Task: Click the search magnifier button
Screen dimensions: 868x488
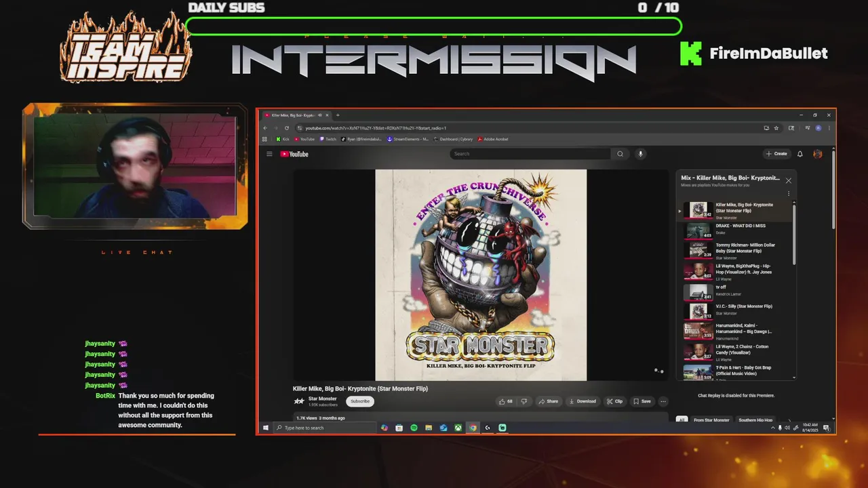Action: (x=620, y=154)
